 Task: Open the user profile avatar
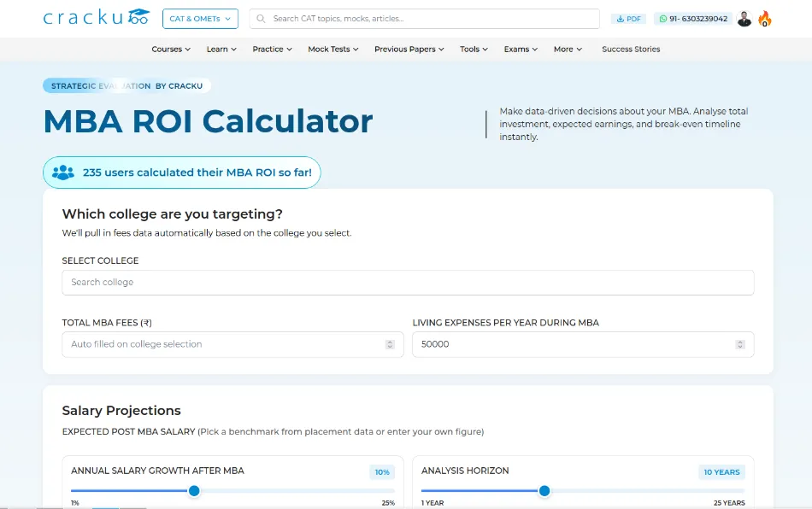pyautogui.click(x=744, y=19)
